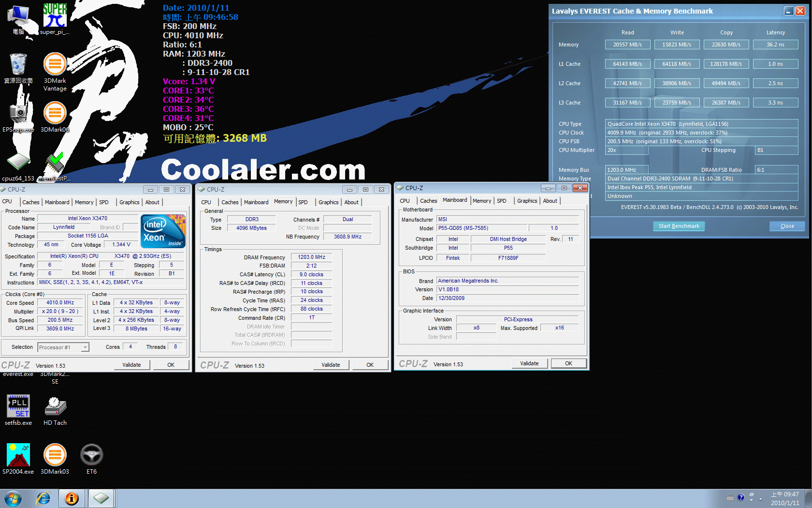Launch 3DMark06 desktop shortcut
812x508 pixels.
[x=55, y=117]
